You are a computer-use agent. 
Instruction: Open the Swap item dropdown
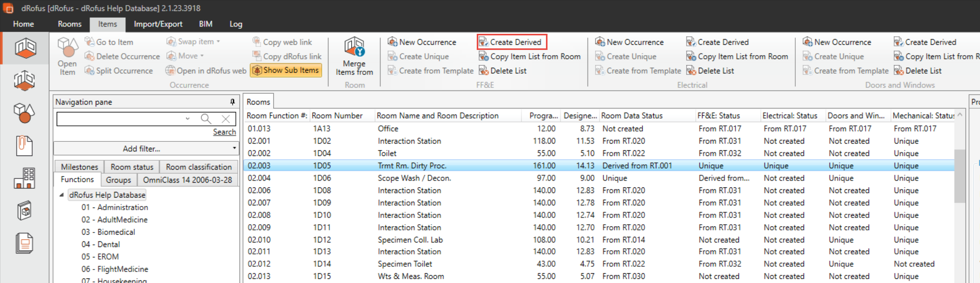193,42
